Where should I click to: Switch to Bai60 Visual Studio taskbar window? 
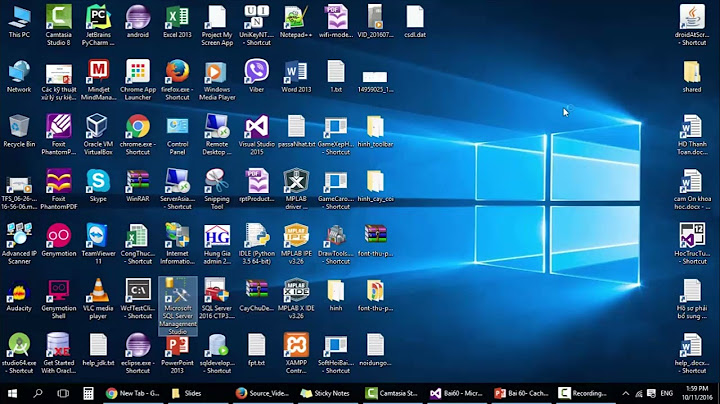457,393
